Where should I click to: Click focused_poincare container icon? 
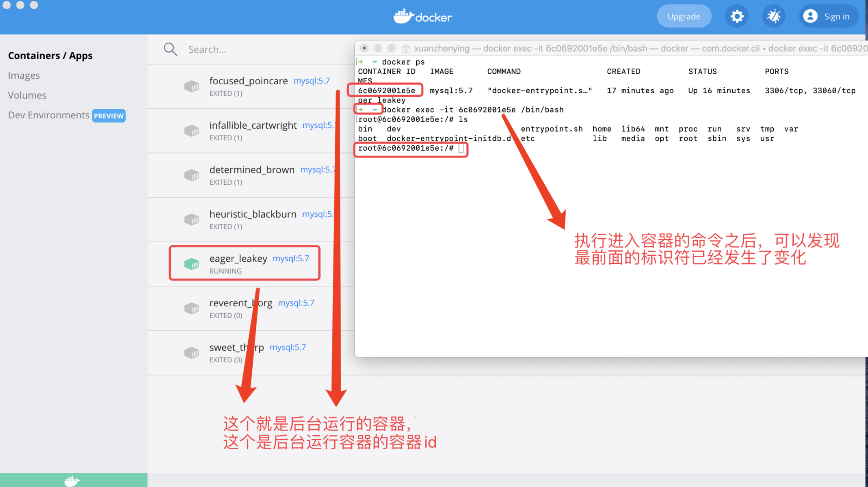click(192, 86)
